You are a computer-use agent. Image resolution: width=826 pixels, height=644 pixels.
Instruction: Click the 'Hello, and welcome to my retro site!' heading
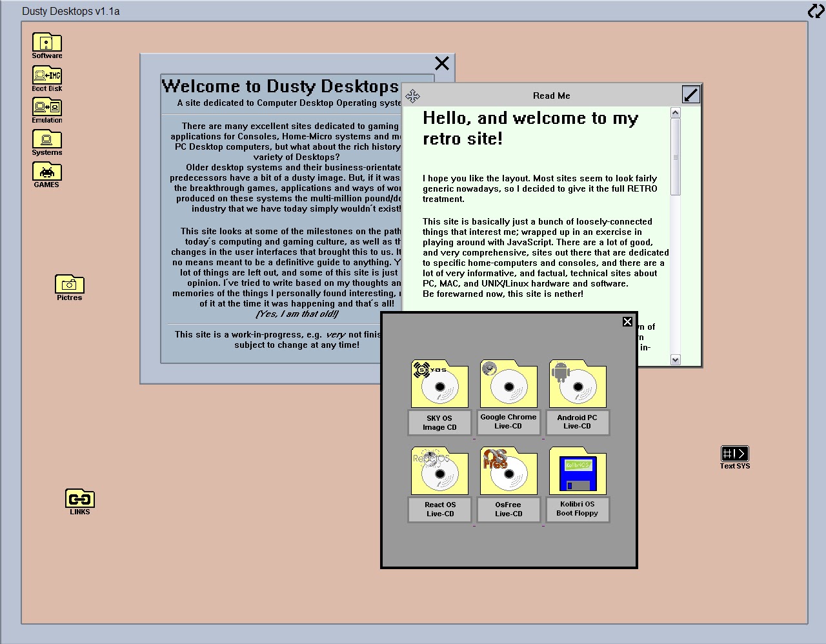point(530,128)
